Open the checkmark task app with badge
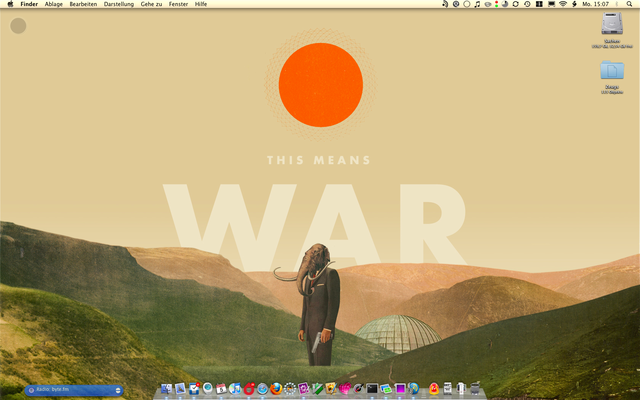 [x=194, y=389]
